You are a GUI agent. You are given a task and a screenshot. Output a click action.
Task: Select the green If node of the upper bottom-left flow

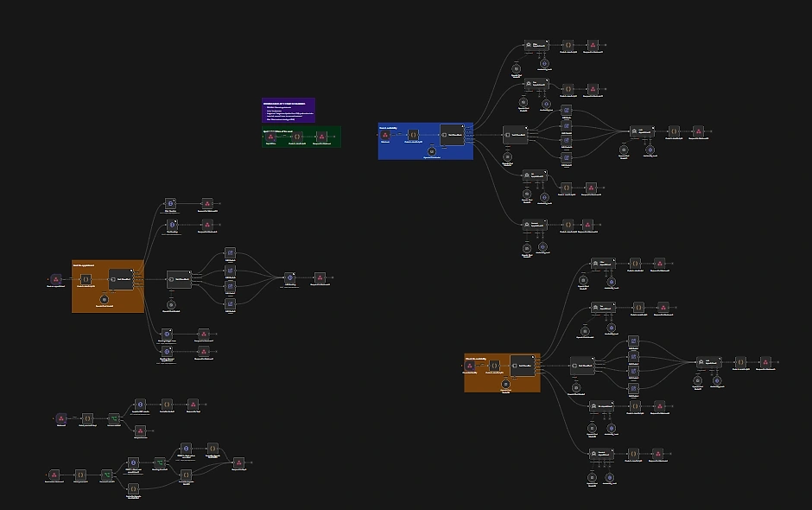[114, 418]
